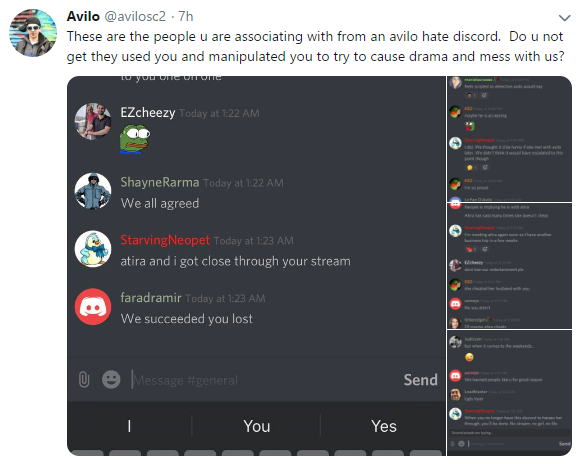Expand the tweet options chevron
The height and width of the screenshot is (464, 581).
[564, 18]
